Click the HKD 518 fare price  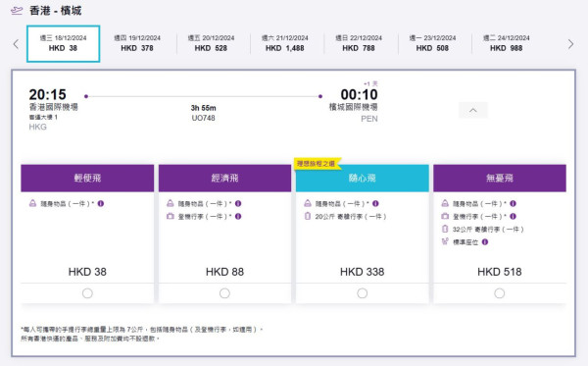500,272
